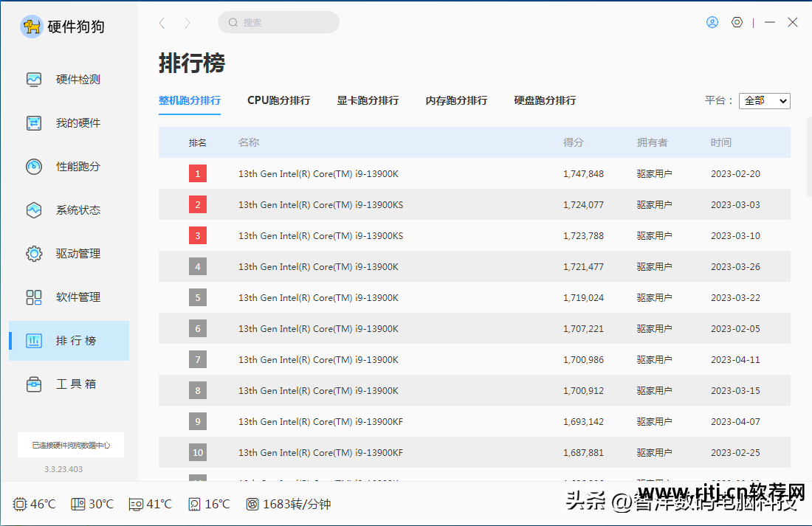This screenshot has width=812, height=526.
Task: Select date 2023-03-10
Action: [735, 235]
